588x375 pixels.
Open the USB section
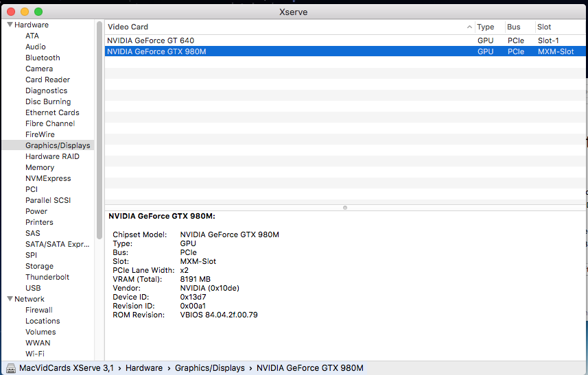33,288
